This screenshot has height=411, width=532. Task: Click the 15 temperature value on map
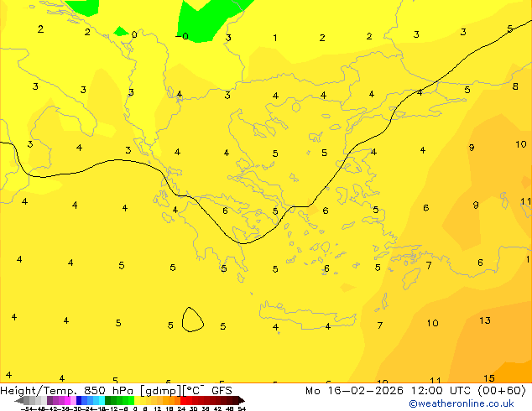tap(489, 378)
